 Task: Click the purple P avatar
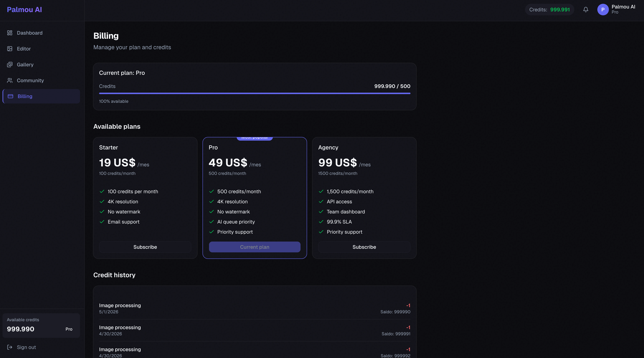coord(603,10)
